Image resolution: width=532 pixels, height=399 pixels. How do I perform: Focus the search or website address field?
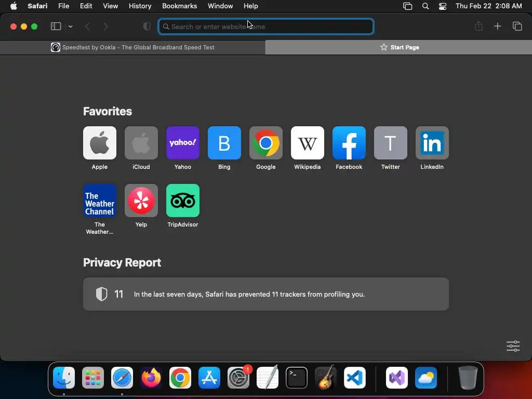(266, 26)
